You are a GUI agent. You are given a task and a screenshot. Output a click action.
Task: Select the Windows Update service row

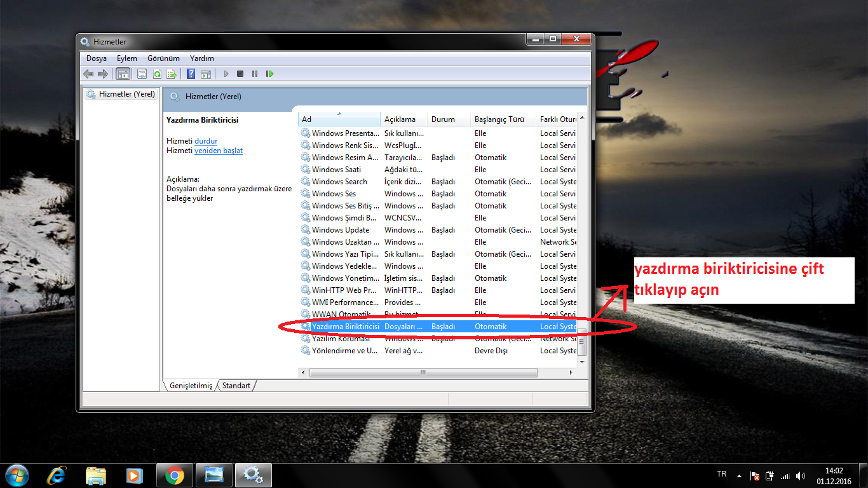click(x=438, y=230)
